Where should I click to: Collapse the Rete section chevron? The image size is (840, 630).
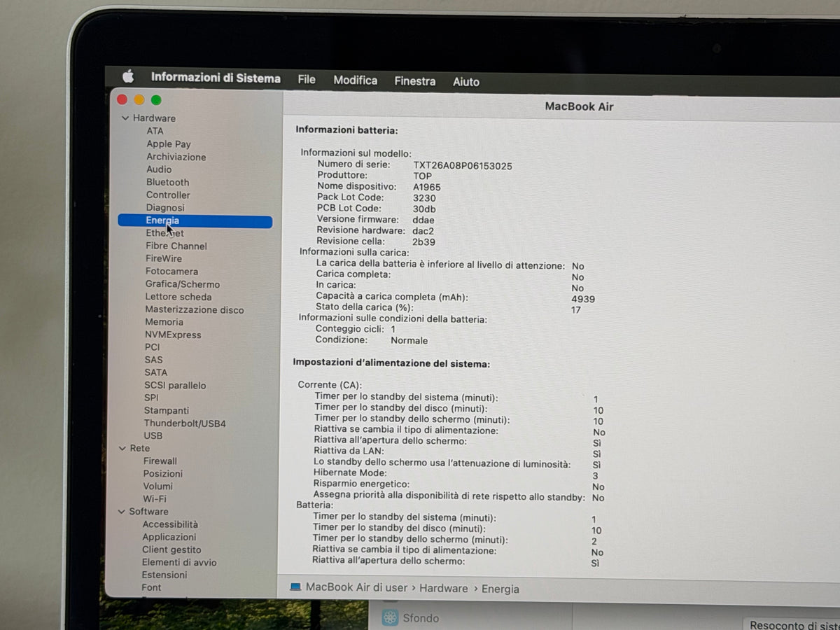(x=122, y=448)
